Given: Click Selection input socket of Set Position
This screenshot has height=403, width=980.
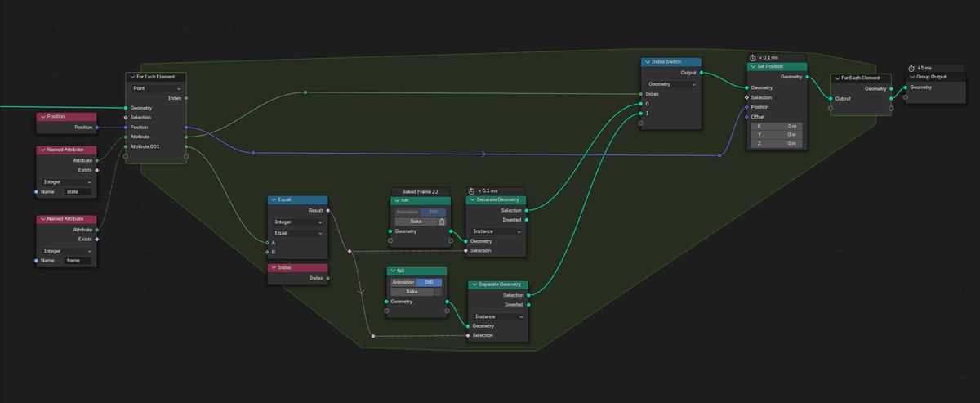Looking at the screenshot, I should coord(746,97).
